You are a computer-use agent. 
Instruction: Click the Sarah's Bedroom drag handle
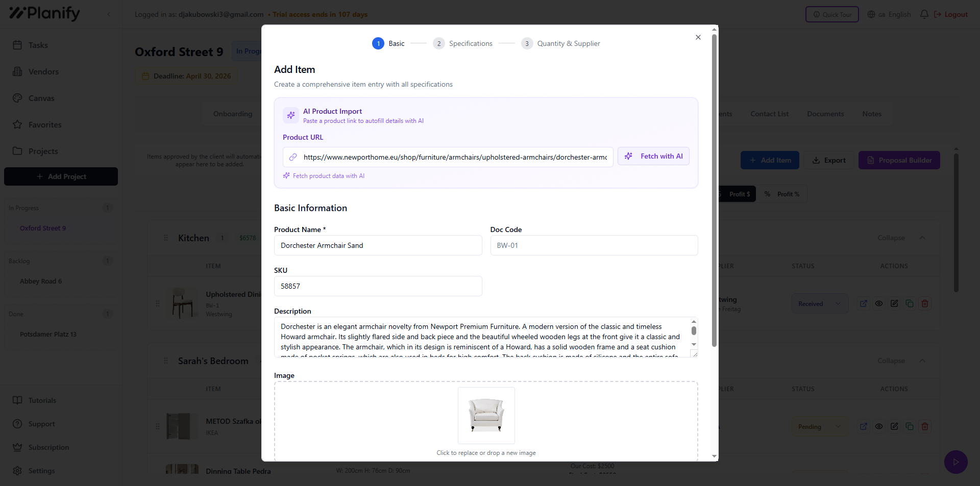(166, 361)
